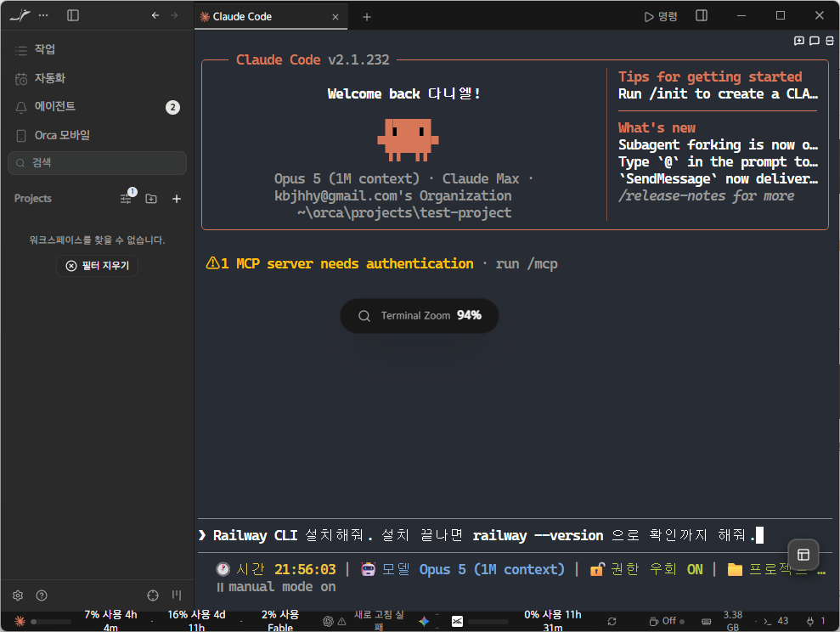Viewport: 840px width, 632px height.
Task: Create a new project folder
Action: coord(151,199)
